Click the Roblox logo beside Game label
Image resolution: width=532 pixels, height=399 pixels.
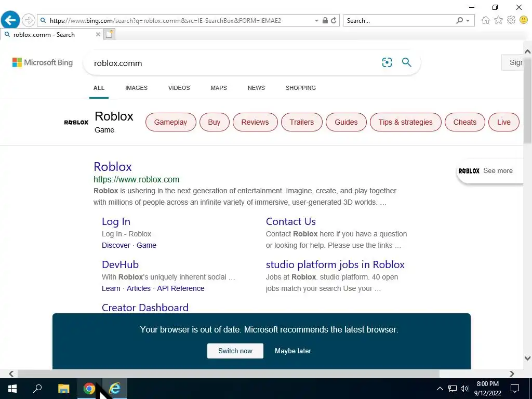(x=76, y=122)
